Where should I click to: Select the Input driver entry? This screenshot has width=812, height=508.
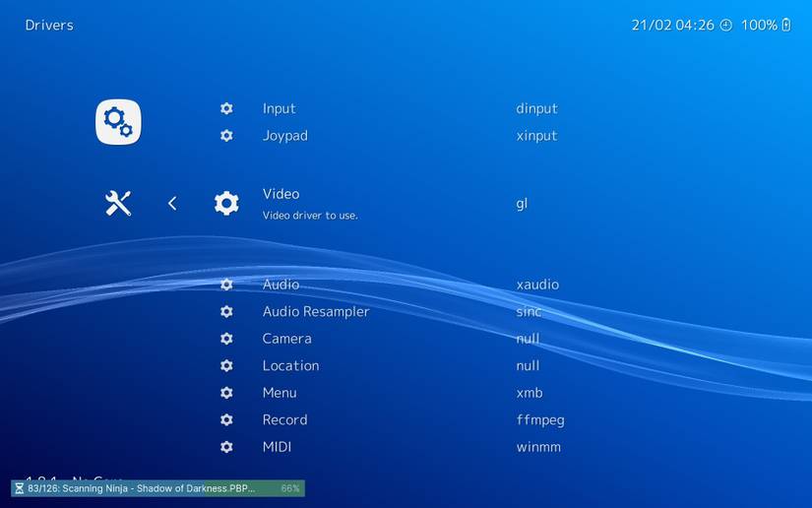[280, 108]
